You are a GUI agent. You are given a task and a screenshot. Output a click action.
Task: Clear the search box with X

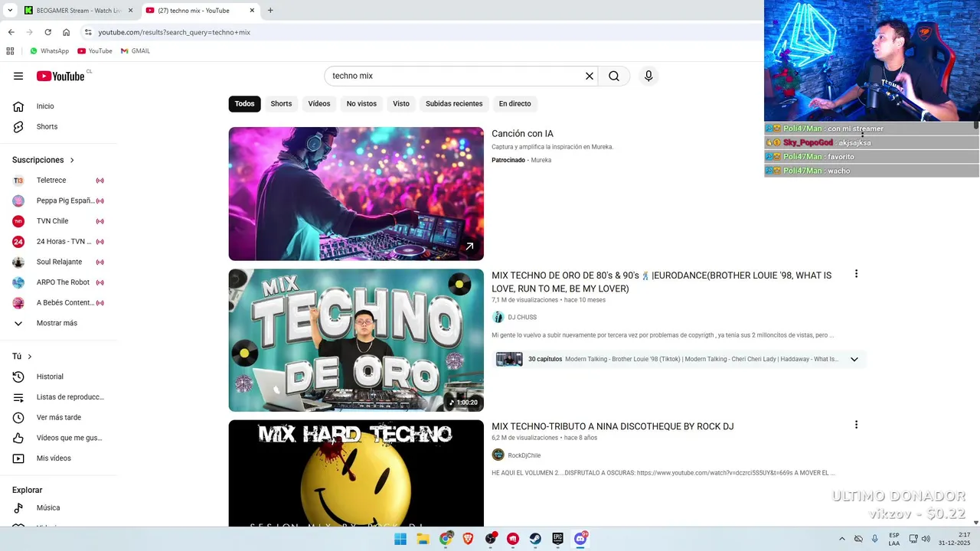coord(590,76)
